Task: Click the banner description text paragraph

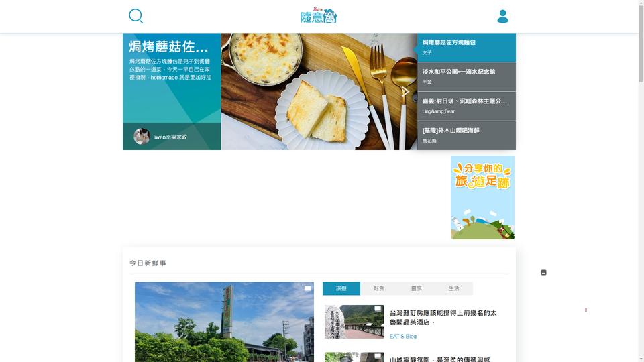Action: tap(170, 69)
